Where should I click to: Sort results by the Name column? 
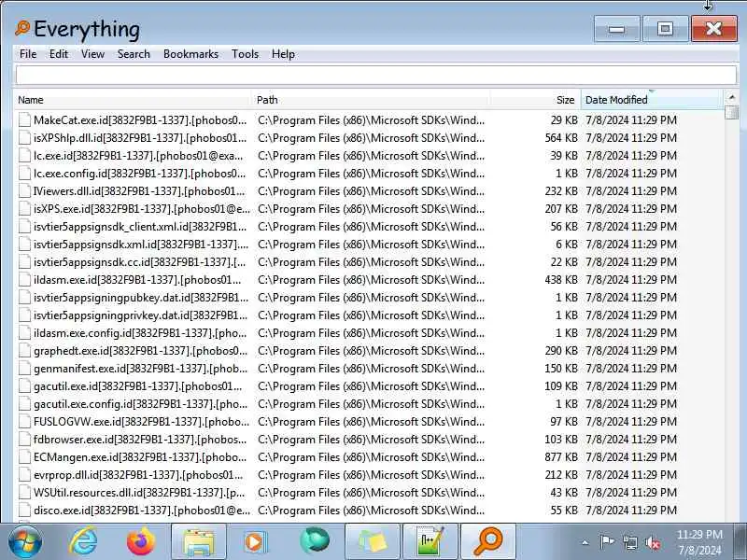click(x=133, y=100)
